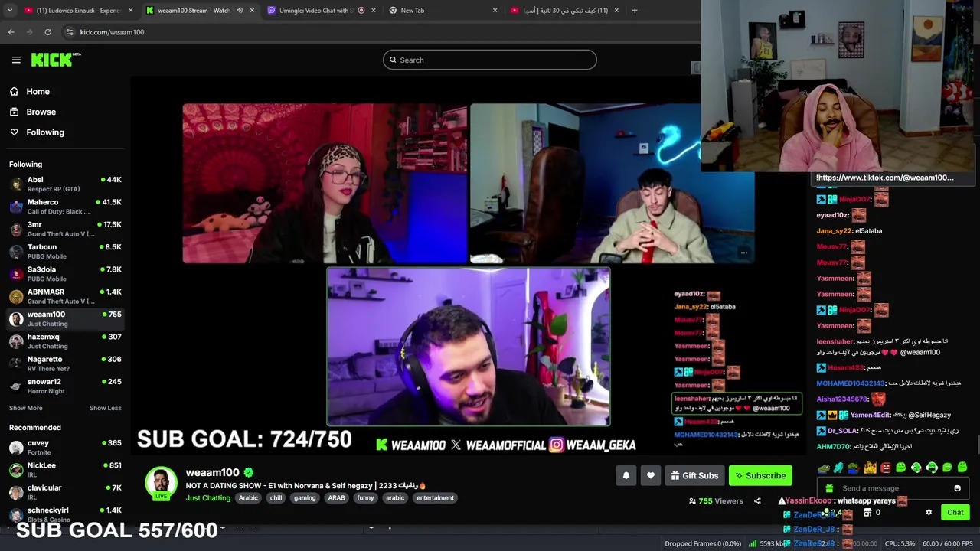Image resolution: width=980 pixels, height=551 pixels.
Task: Click the Kick search field
Action: [490, 60]
